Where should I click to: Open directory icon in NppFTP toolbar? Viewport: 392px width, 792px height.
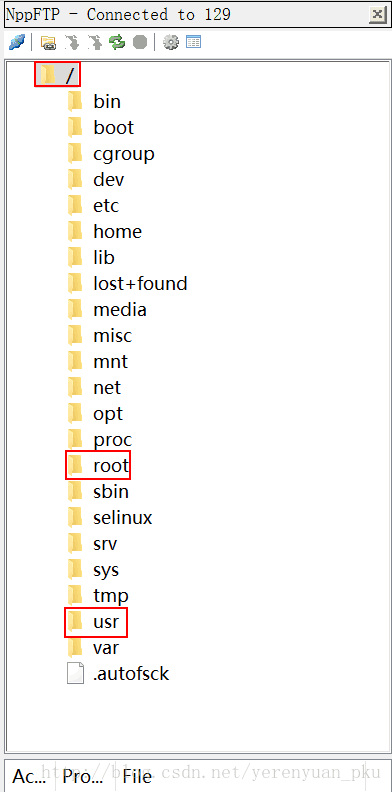coord(48,42)
